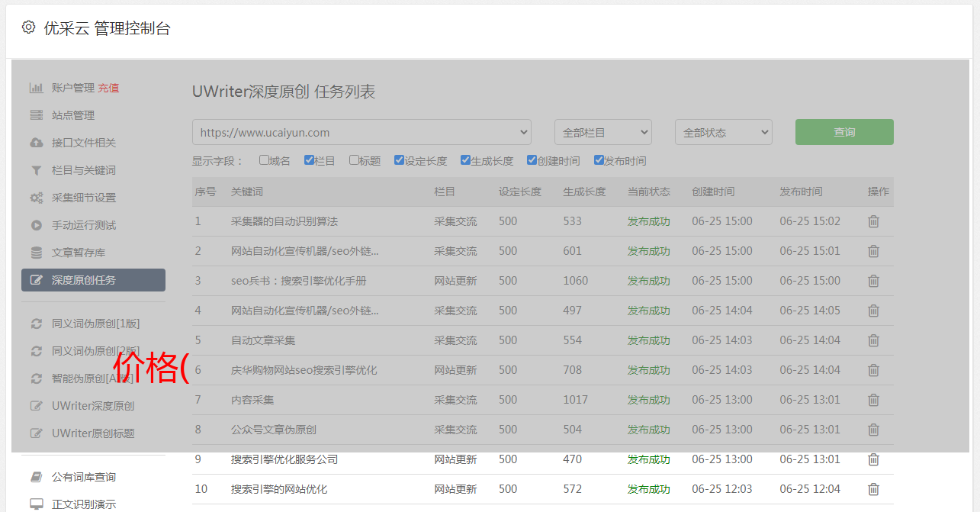Check the 标题 display field checkbox
The image size is (980, 512).
(x=354, y=160)
